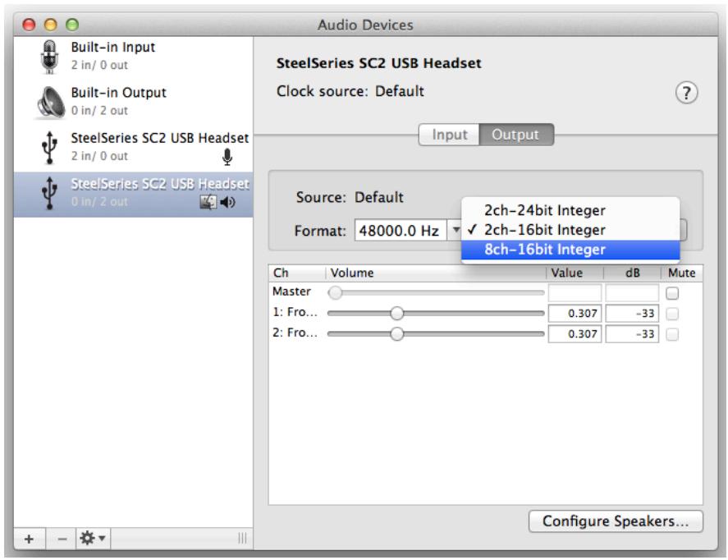The height and width of the screenshot is (560, 728).
Task: Click USB icon of the highlighted 0 in/2 out headset
Action: pos(49,193)
